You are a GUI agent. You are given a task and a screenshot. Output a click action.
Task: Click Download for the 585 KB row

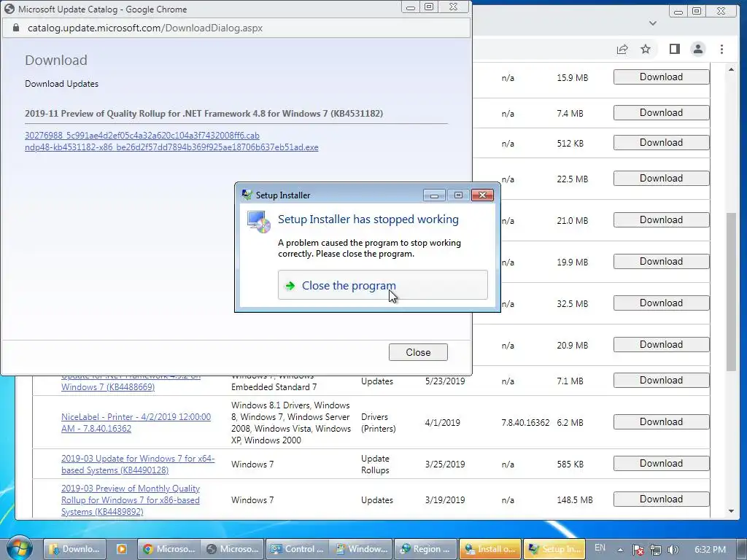point(661,463)
